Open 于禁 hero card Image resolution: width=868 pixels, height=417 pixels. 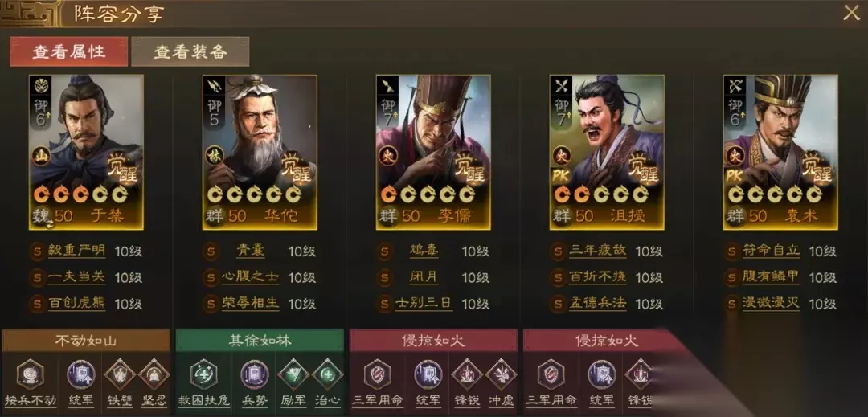coord(86,152)
